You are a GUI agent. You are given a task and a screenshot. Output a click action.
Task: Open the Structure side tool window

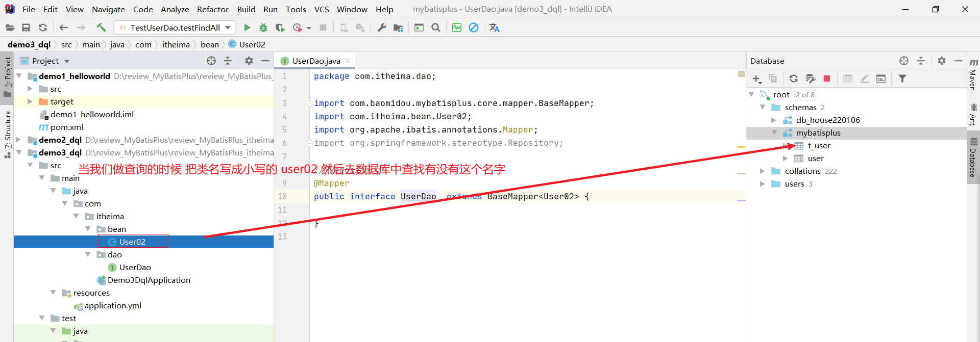click(8, 135)
